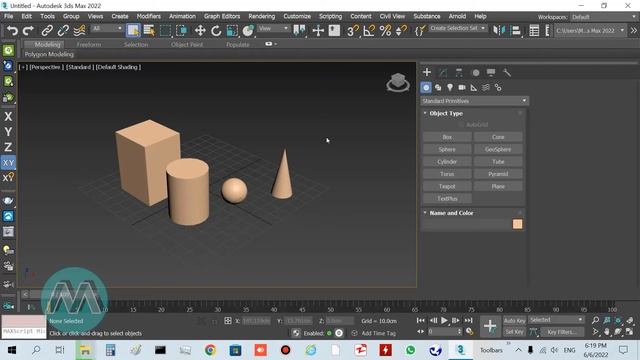The width and height of the screenshot is (640, 360).
Task: Open Google Chrome from the taskbar
Action: [x=210, y=350]
